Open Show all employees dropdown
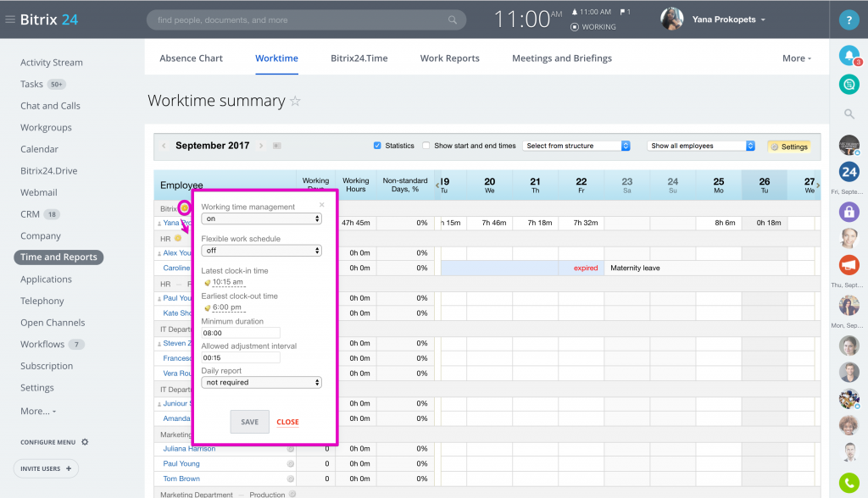 tap(701, 146)
